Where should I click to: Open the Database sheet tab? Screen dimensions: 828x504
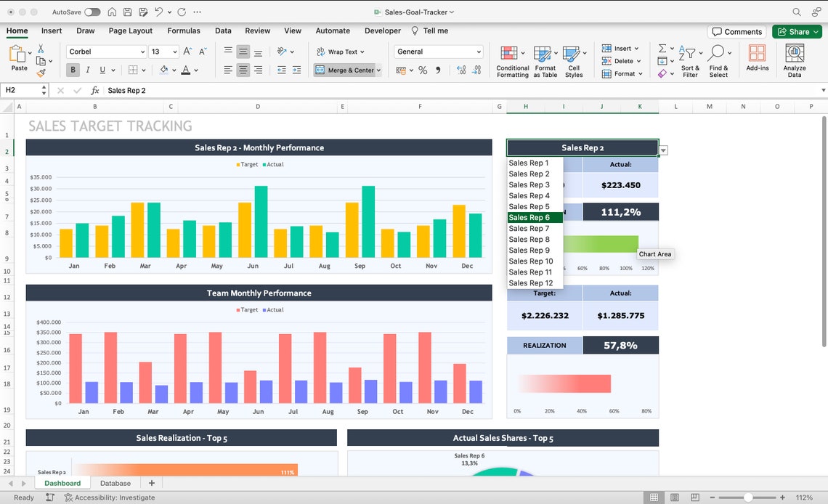point(115,482)
